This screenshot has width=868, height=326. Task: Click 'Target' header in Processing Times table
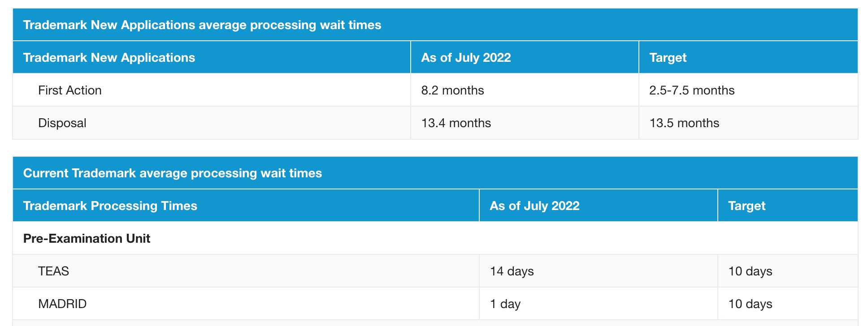point(746,206)
